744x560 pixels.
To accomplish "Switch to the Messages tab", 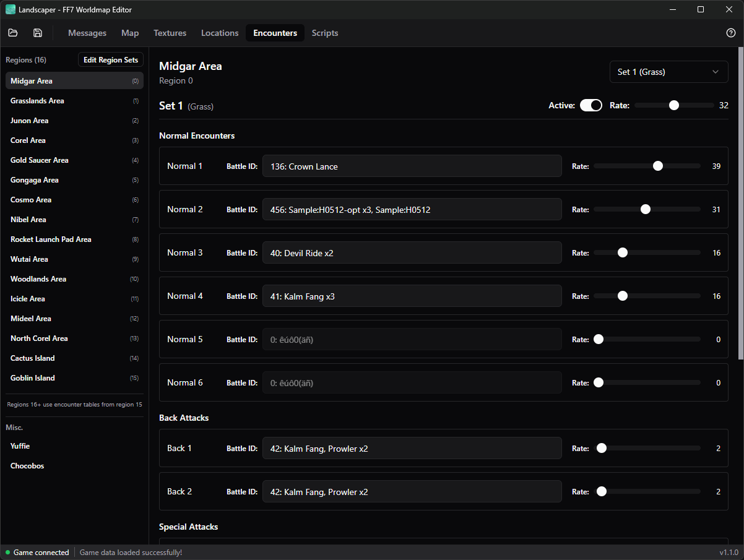I will [87, 33].
